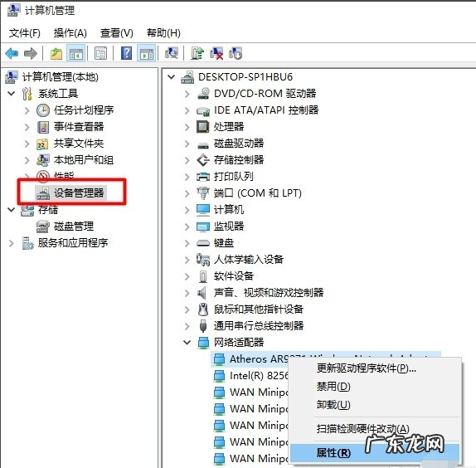The width and height of the screenshot is (476, 468).
Task: Click the 存储控制器 icon
Action: tap(203, 160)
